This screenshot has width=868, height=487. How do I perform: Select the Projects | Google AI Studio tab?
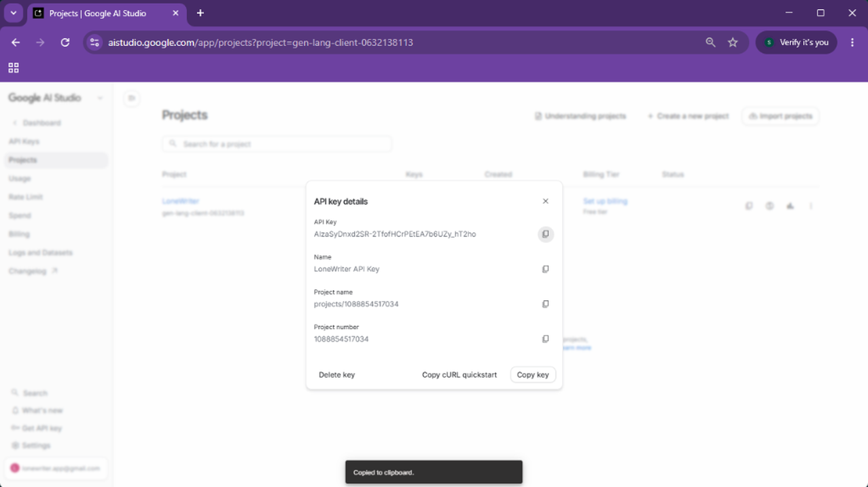click(107, 13)
